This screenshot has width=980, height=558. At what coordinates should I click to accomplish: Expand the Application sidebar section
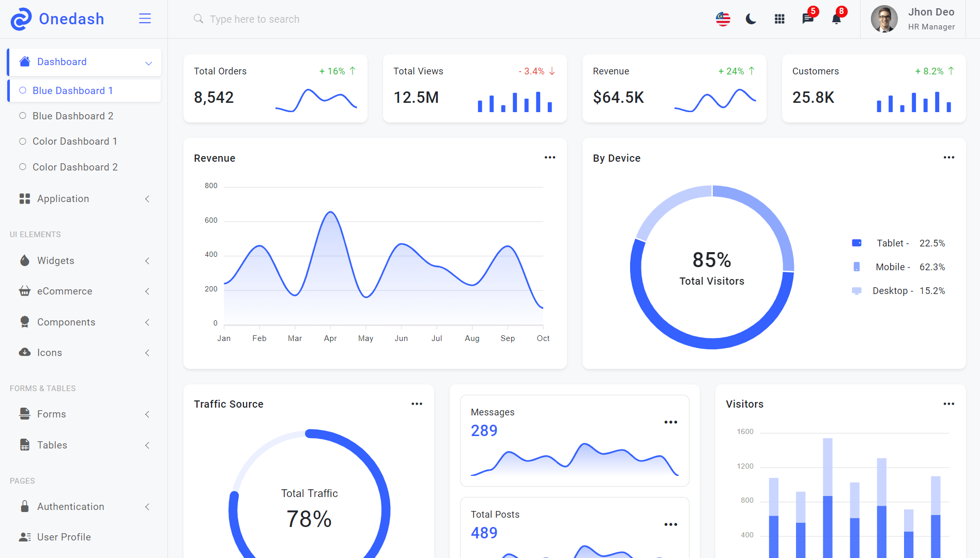(x=84, y=199)
